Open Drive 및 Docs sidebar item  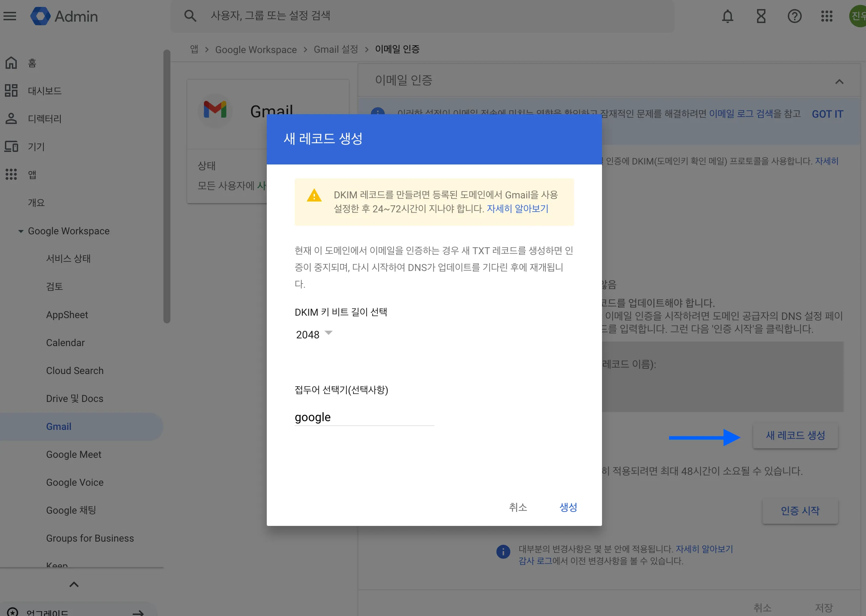75,398
